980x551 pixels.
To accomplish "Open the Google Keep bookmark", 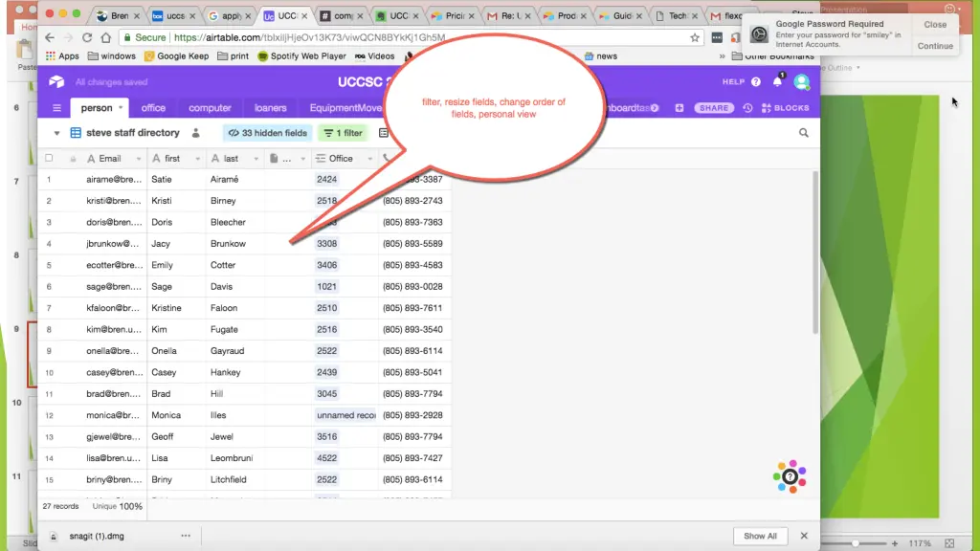I will pyautogui.click(x=176, y=56).
